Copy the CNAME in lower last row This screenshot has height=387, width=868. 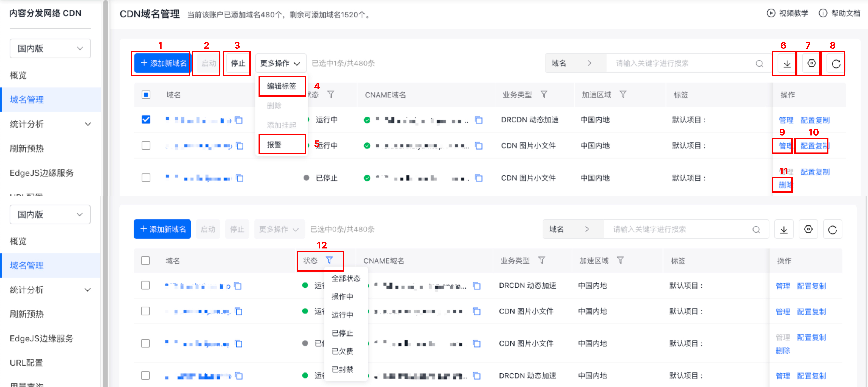point(476,376)
